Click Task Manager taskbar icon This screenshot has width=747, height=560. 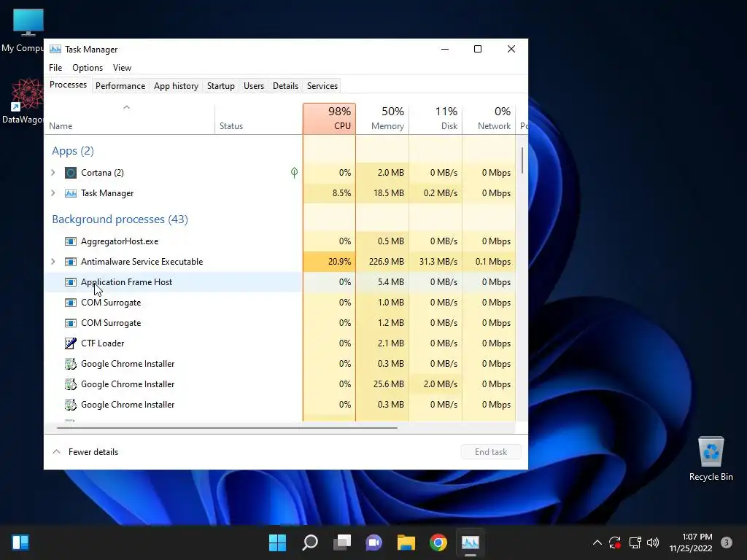471,542
